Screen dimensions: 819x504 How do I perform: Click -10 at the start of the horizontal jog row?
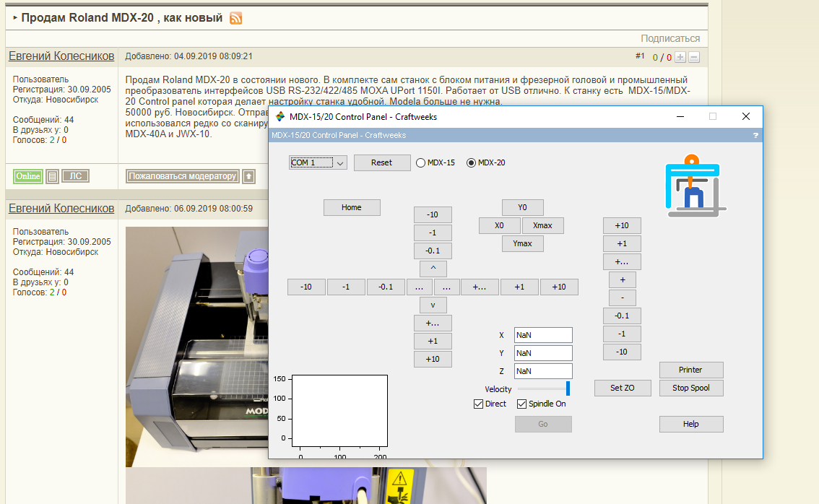307,287
